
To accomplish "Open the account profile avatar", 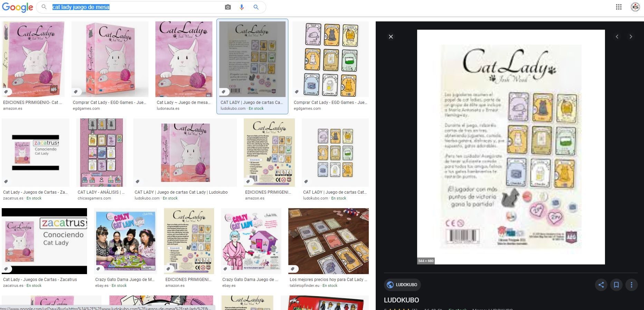I will 635,7.
